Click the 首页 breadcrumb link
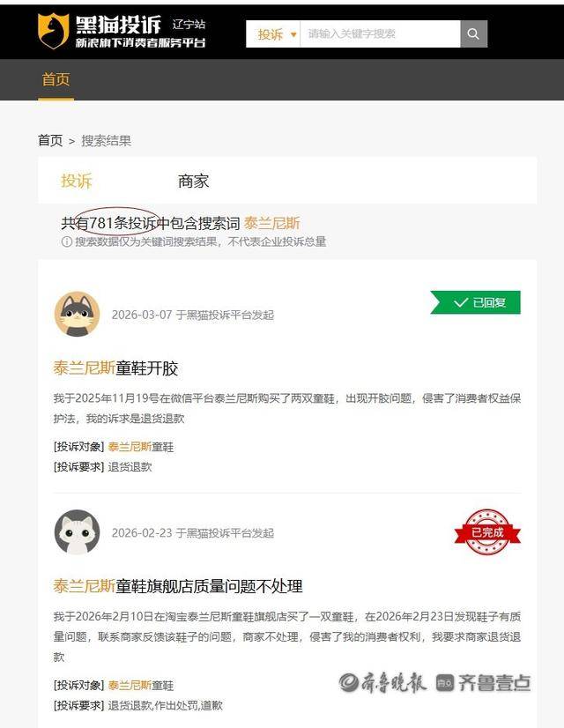 pos(50,140)
